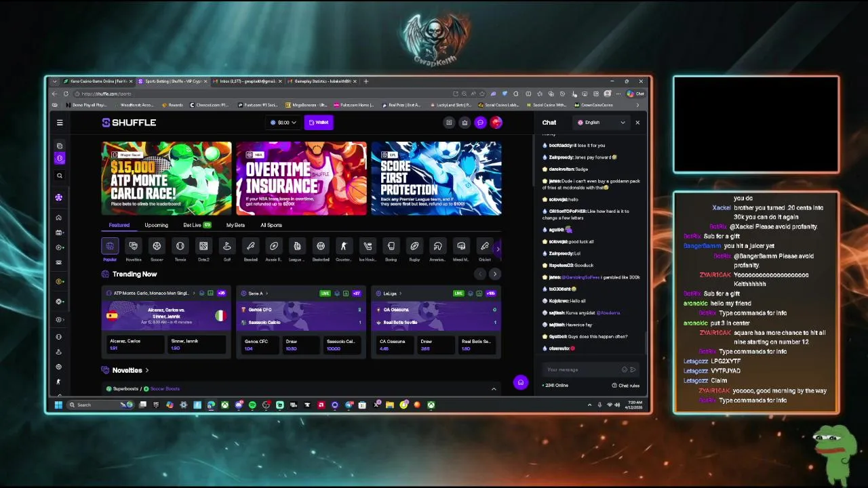
Task: Switch to the All Sports tab
Action: point(271,225)
